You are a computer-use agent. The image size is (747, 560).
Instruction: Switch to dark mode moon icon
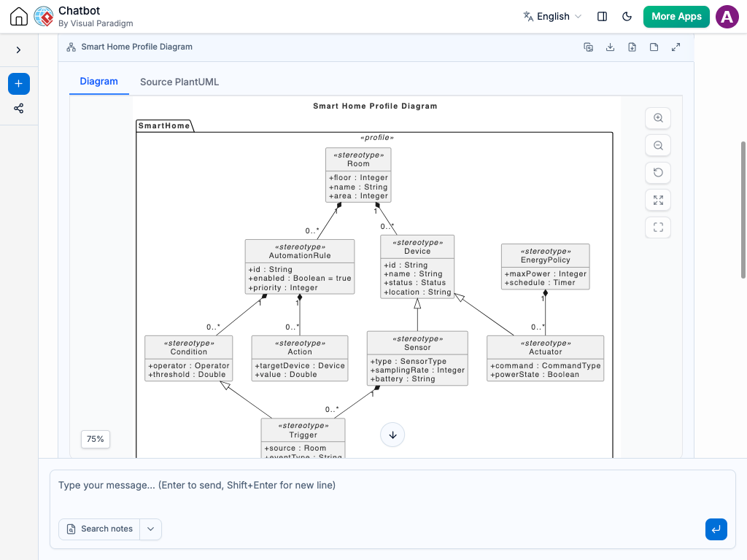tap(627, 17)
